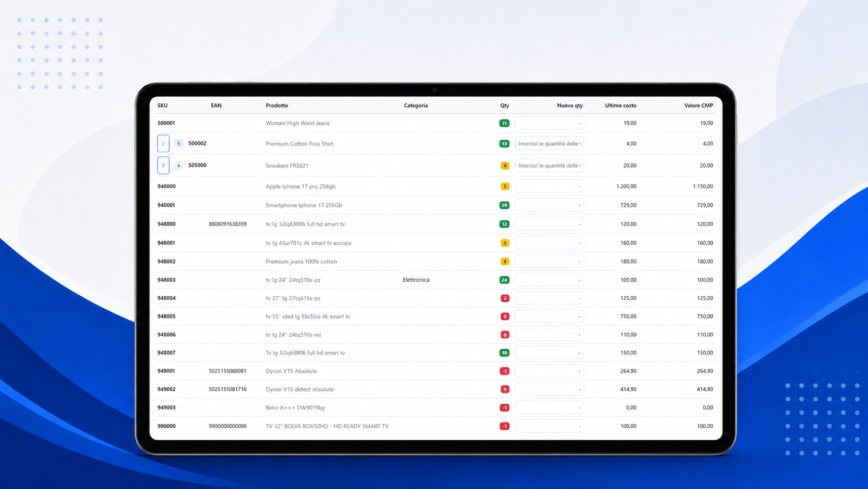Select EAN 5025155088081 cell
Screen dimensions: 868x489
(227, 371)
